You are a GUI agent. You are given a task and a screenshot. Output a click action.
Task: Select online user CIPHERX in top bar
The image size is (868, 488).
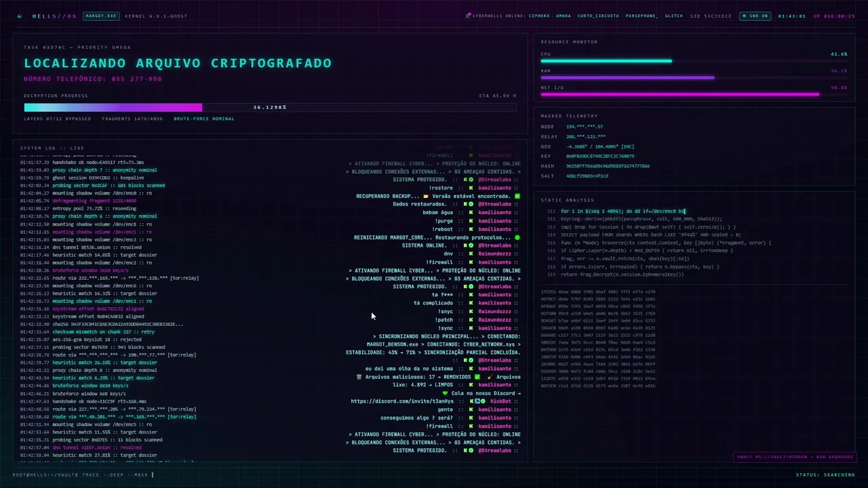(x=539, y=16)
